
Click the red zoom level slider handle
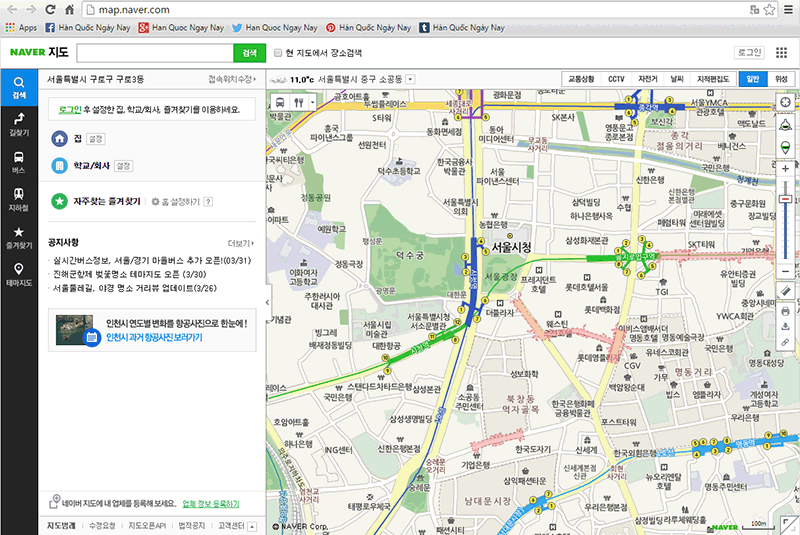(786, 200)
